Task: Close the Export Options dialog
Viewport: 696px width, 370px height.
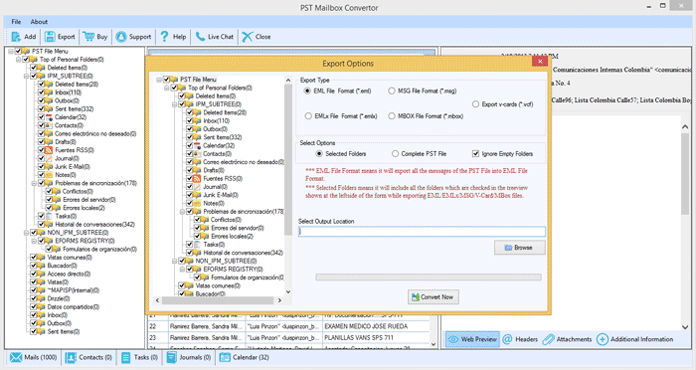Action: (540, 61)
